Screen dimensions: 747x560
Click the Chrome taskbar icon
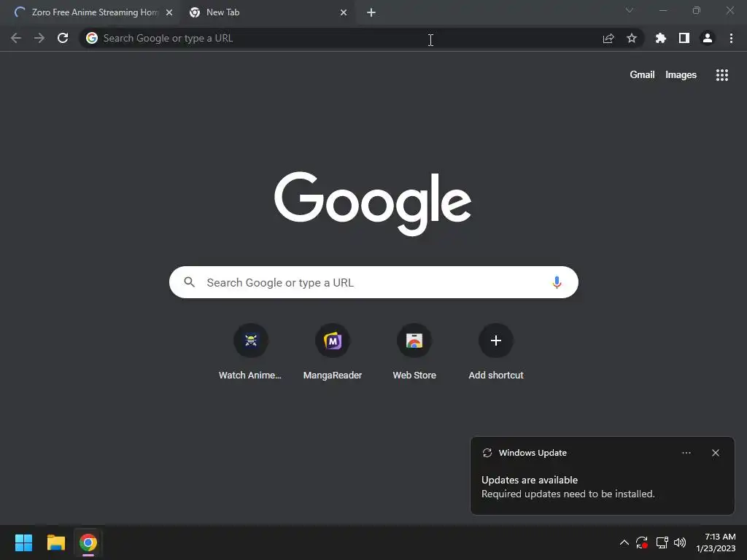click(88, 542)
